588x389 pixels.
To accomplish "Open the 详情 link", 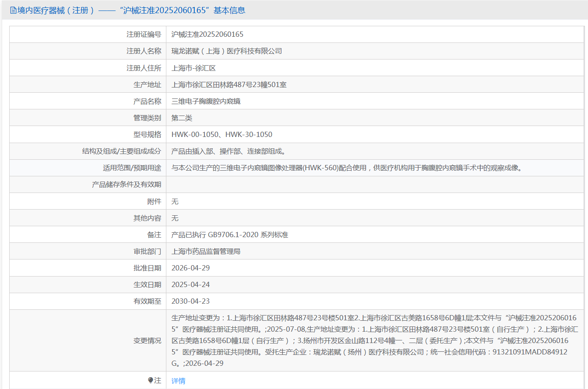I will tap(179, 381).
